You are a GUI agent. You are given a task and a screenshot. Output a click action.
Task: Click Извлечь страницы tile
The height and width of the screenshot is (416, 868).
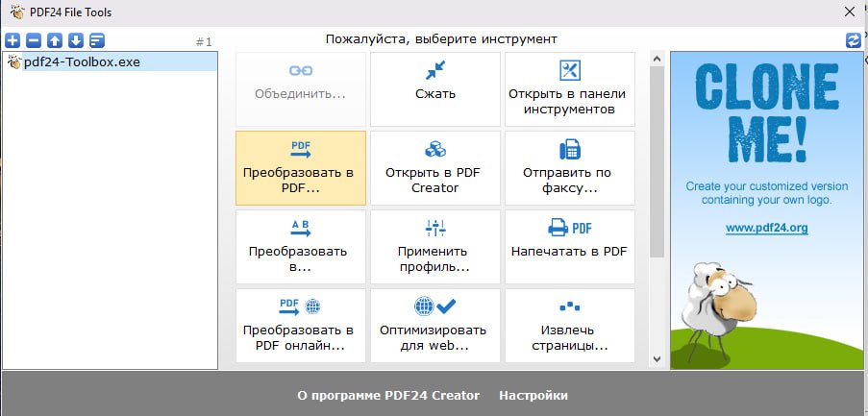point(570,326)
